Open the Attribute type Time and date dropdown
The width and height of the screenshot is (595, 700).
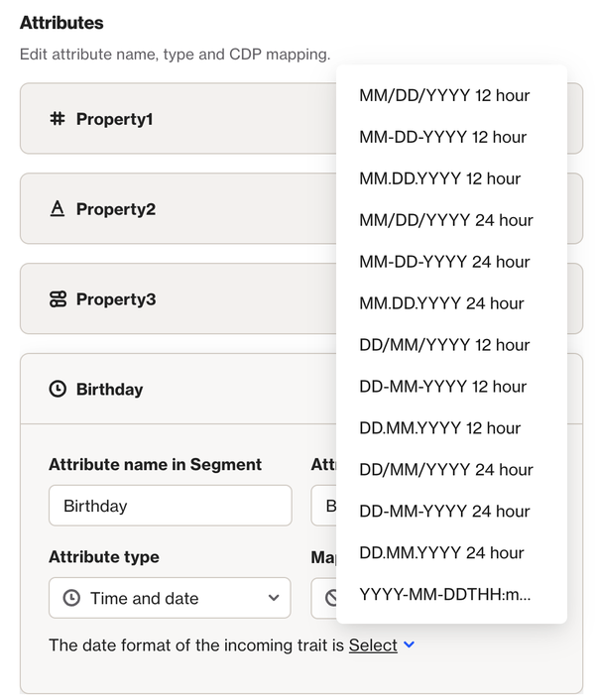coord(170,598)
